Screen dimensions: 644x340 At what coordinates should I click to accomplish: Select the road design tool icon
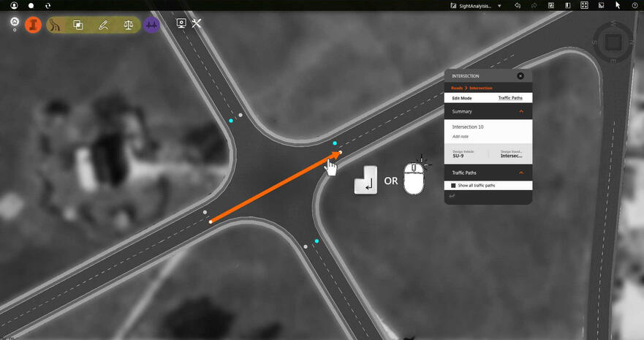[56, 24]
